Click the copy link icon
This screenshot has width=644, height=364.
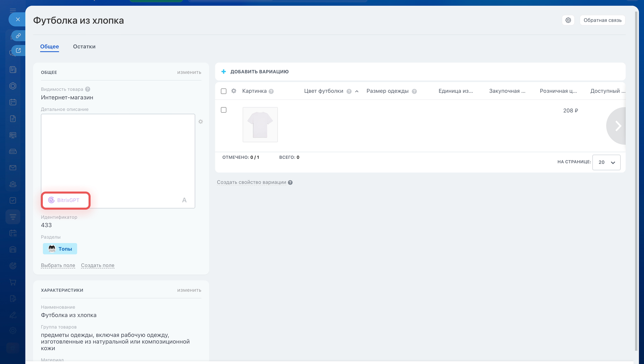[18, 36]
